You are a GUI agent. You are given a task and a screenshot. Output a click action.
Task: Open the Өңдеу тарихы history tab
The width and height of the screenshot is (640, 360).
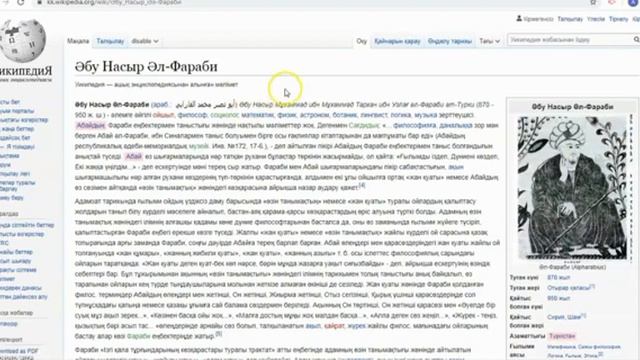point(450,41)
